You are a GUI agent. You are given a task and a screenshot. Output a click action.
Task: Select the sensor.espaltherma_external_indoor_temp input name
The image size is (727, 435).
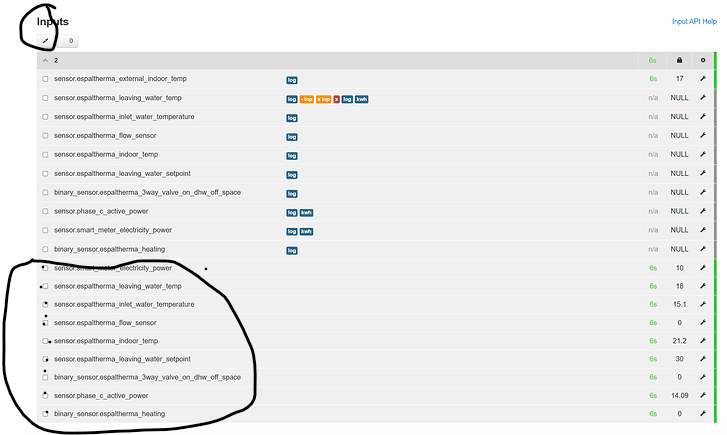120,79
